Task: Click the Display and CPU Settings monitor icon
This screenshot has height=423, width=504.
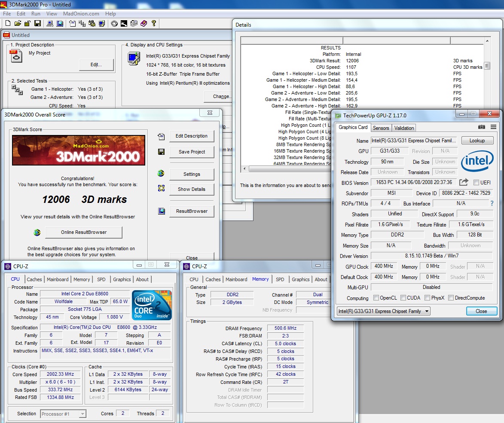Action: pos(134,58)
